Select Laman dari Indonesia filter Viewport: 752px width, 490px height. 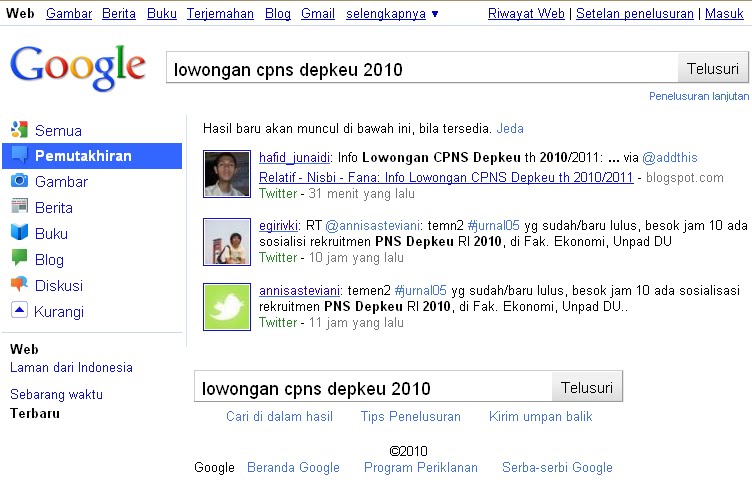pyautogui.click(x=71, y=368)
